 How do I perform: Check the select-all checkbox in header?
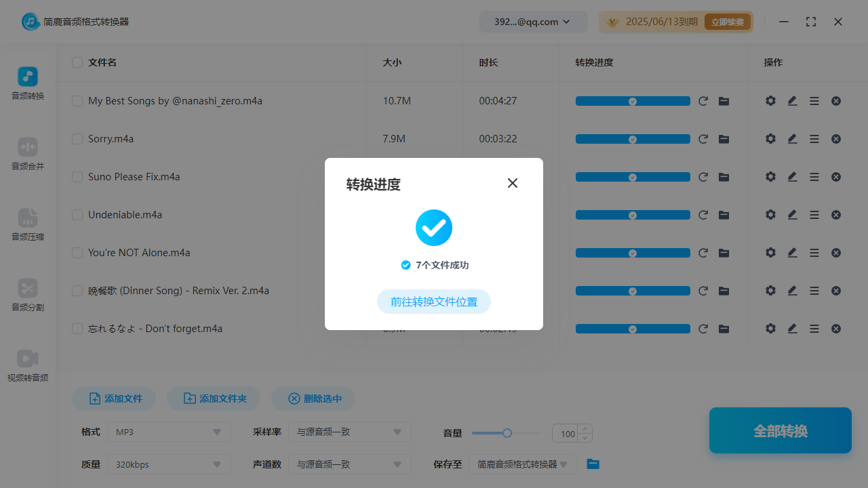pos(77,62)
